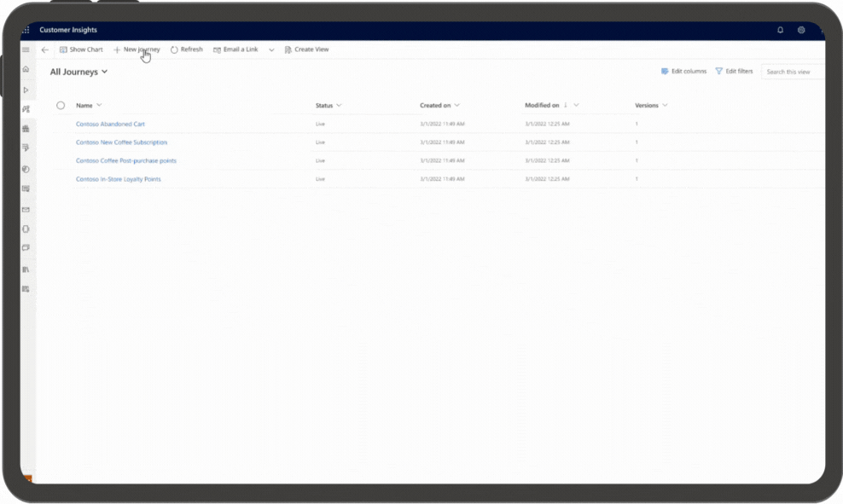
Task: Open the envelope email icon in the sidebar
Action: click(26, 210)
